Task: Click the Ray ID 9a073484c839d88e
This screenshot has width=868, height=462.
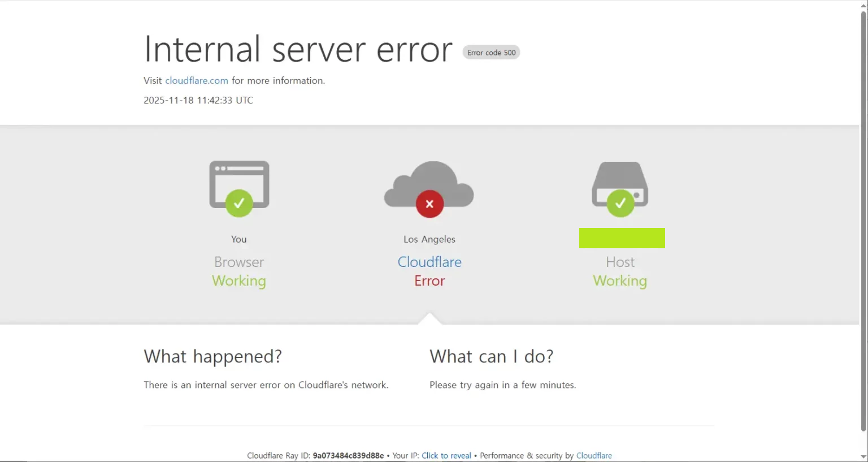Action: (348, 455)
